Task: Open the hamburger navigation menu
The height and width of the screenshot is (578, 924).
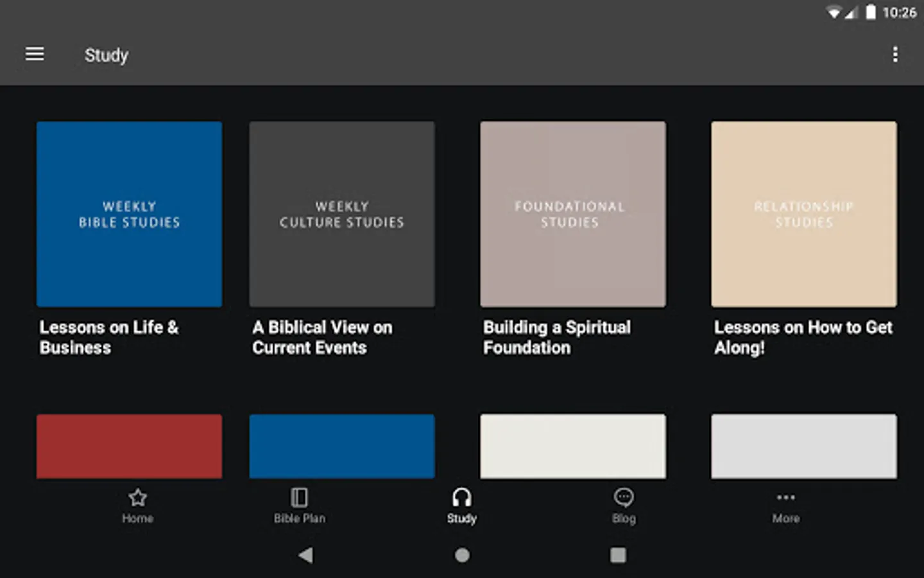Action: [35, 54]
